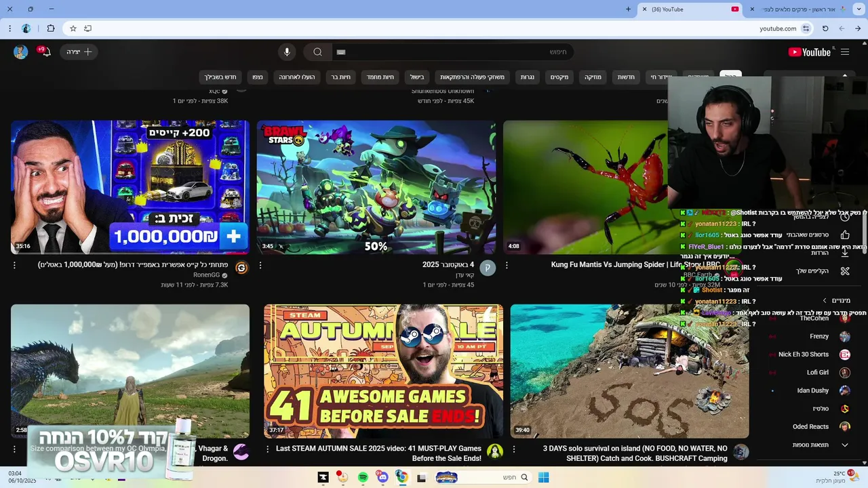This screenshot has width=868, height=488.
Task: Open the Idan Dushy subscription
Action: [x=812, y=390]
